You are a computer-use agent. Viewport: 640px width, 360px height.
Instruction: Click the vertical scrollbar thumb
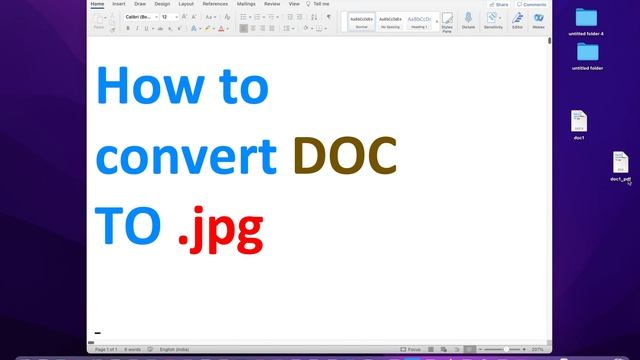click(x=549, y=40)
